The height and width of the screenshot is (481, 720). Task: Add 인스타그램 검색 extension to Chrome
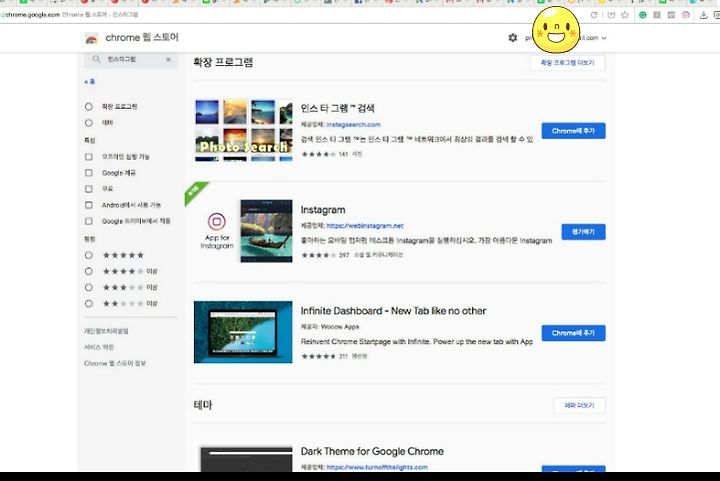coord(573,131)
